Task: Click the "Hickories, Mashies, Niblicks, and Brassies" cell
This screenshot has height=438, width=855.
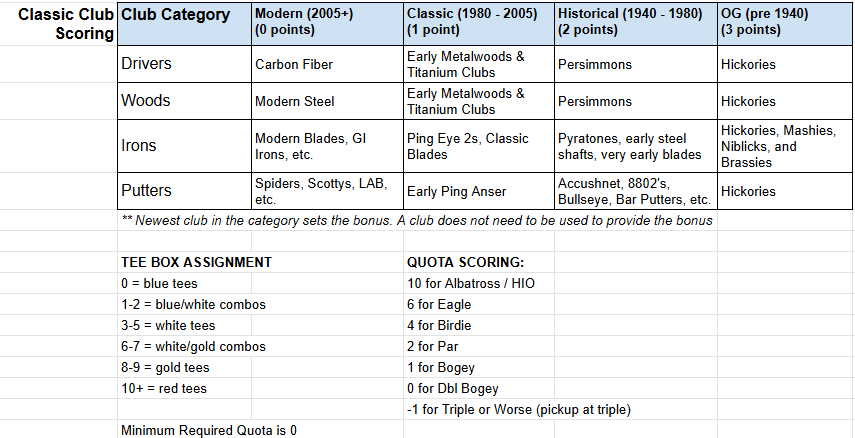Action: click(x=786, y=146)
